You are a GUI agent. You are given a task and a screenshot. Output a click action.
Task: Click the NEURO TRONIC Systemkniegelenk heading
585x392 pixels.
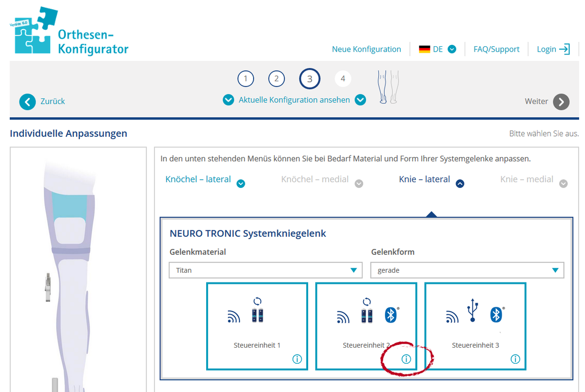click(248, 233)
